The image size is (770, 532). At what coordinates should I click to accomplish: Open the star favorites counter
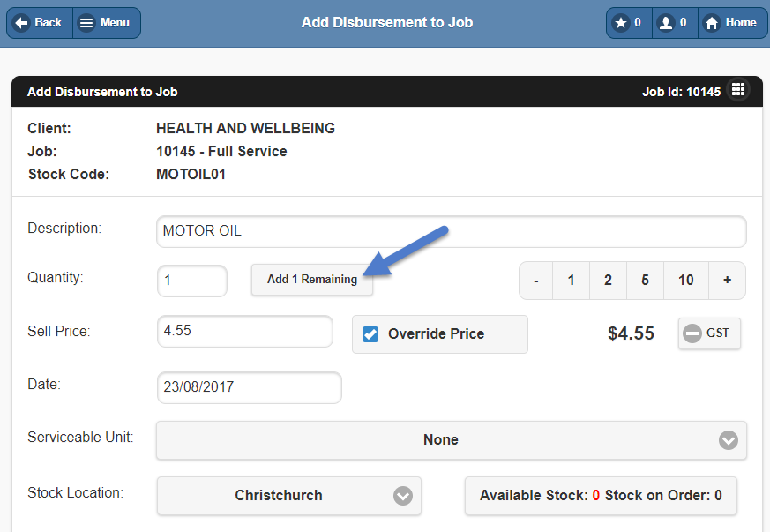(x=629, y=23)
